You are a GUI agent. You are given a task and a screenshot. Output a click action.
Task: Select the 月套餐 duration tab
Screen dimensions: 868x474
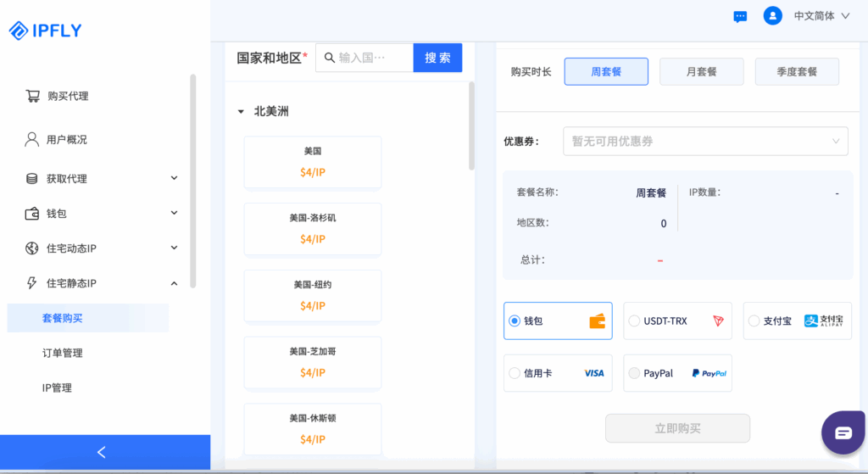701,71
